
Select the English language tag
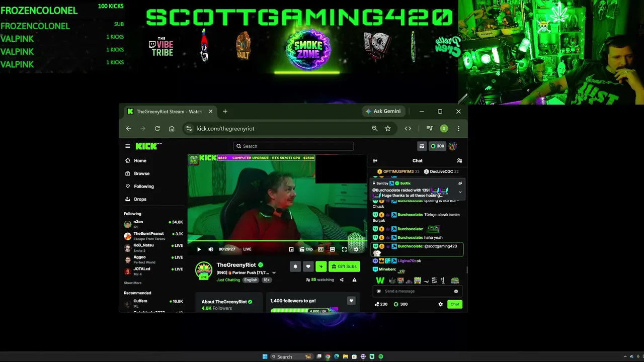[x=251, y=280]
